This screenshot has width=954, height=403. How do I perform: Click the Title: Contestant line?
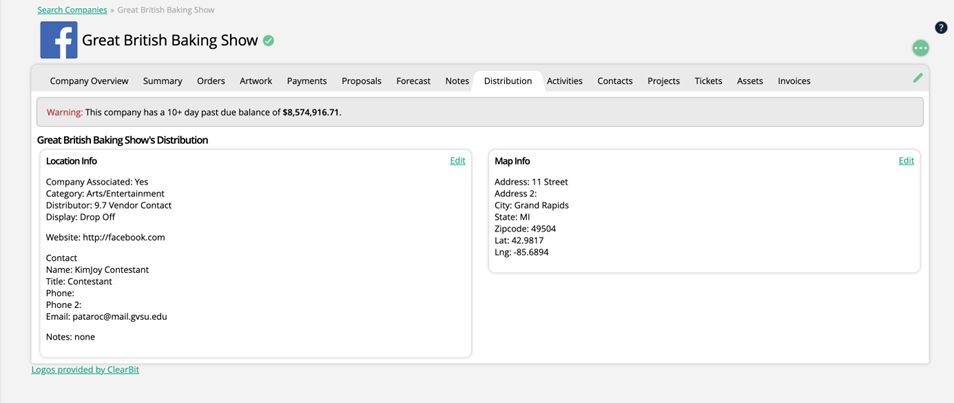79,282
